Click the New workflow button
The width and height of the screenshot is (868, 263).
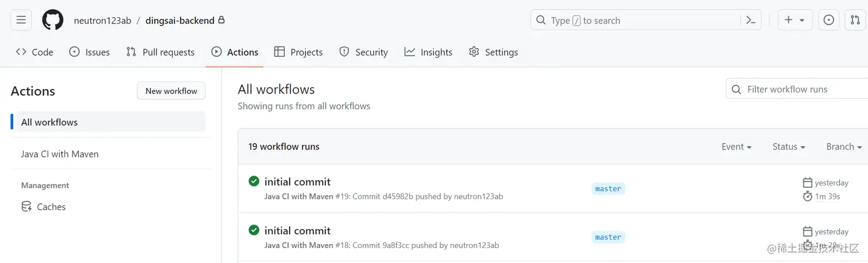(171, 91)
